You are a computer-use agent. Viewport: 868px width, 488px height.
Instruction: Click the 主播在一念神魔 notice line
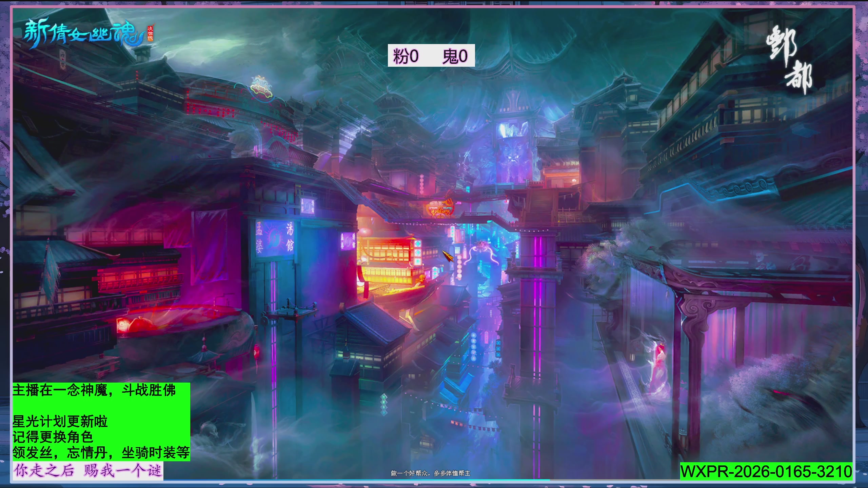[x=94, y=390]
